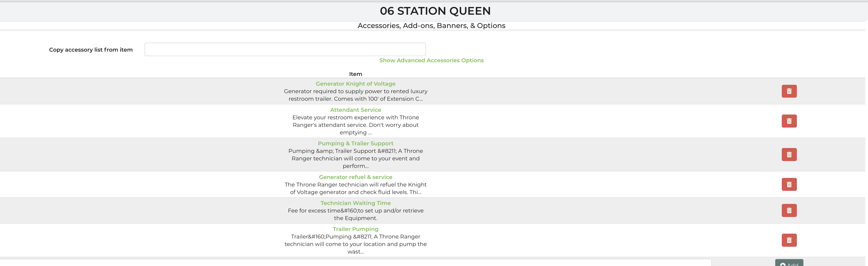Open Technician Waiting Time item link

pos(355,203)
